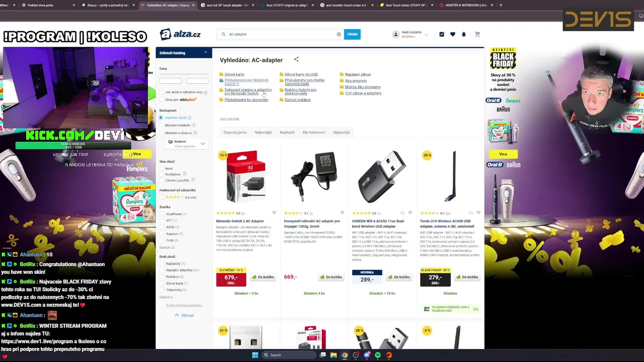The image size is (644, 362).
Task: Sort by the Nejlevnější tab
Action: (263, 132)
